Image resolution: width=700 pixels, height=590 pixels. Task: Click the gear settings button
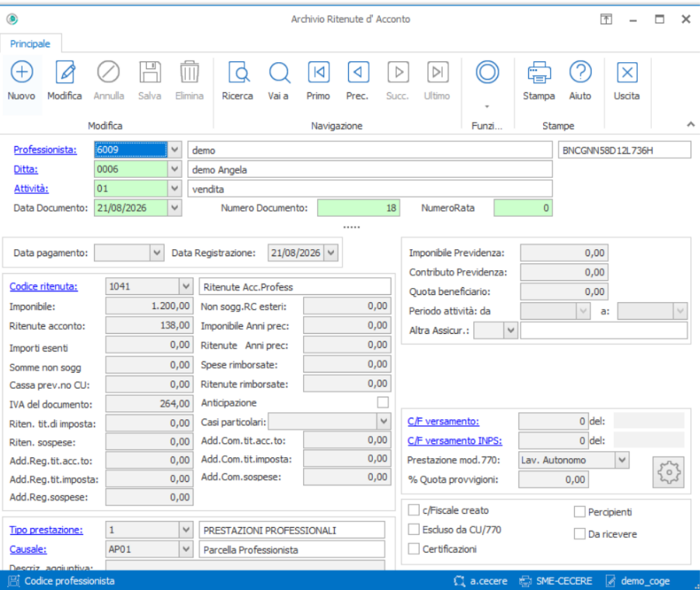[668, 472]
